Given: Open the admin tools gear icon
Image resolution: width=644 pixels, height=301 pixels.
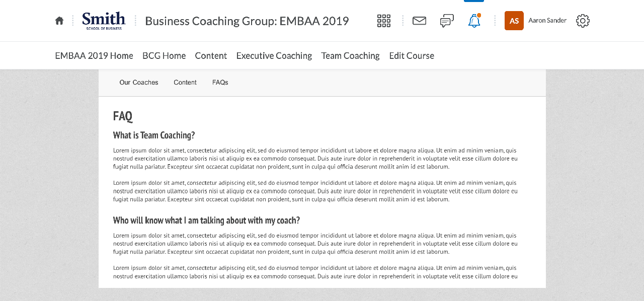Looking at the screenshot, I should 583,21.
